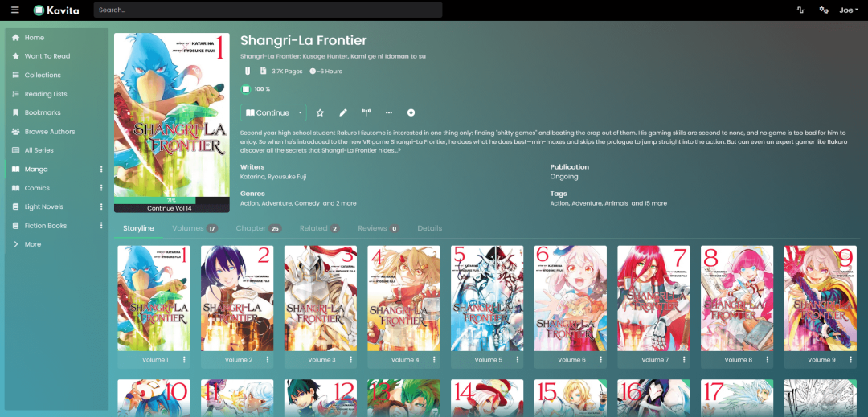Viewport: 868px width, 417px height.
Task: Open writer Katarina link
Action: 252,177
